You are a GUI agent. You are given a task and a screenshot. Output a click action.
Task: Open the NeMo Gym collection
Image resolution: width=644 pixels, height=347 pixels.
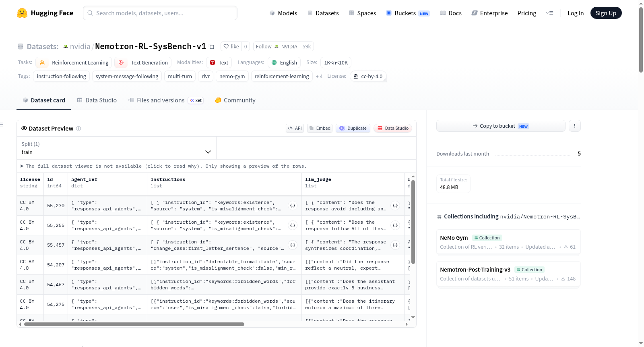click(508, 242)
